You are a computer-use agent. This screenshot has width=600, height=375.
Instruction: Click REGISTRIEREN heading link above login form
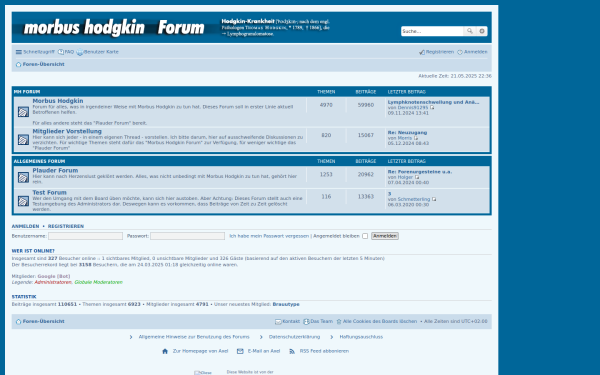[x=66, y=227]
